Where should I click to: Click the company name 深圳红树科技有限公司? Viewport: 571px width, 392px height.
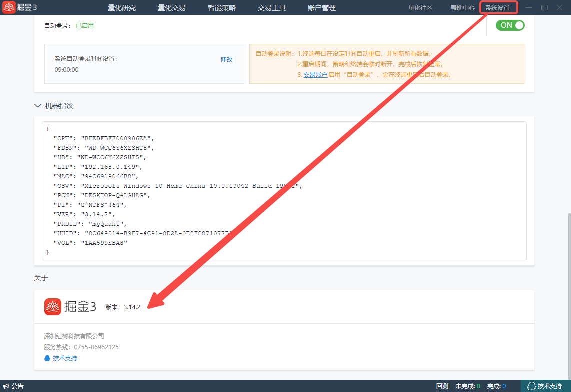tap(74, 336)
